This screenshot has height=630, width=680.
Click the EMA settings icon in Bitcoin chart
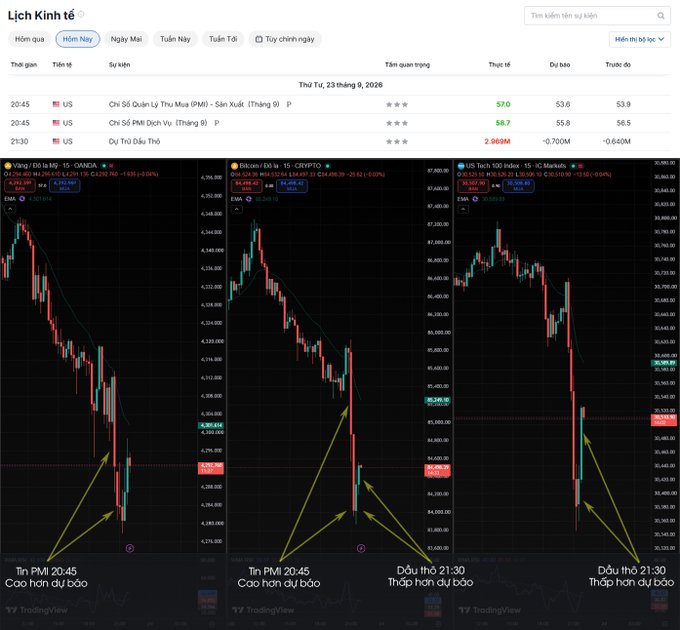(248, 199)
